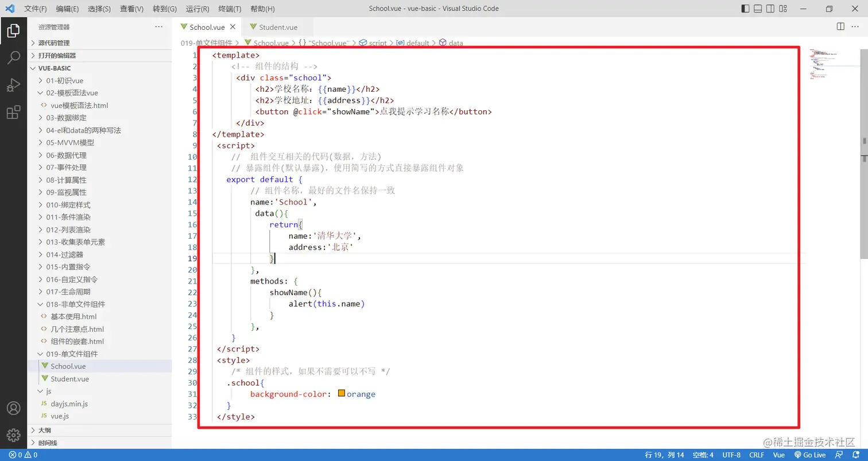Click the 'data' breadcrumb

456,43
